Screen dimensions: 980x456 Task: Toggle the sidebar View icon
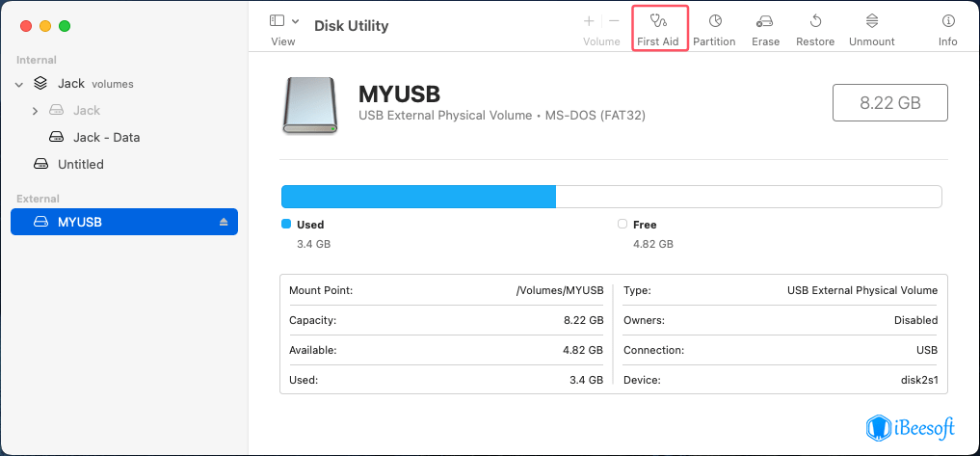point(277,20)
